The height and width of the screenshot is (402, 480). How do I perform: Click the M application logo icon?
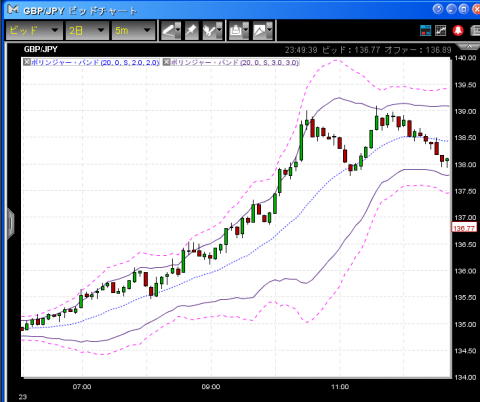point(13,9)
